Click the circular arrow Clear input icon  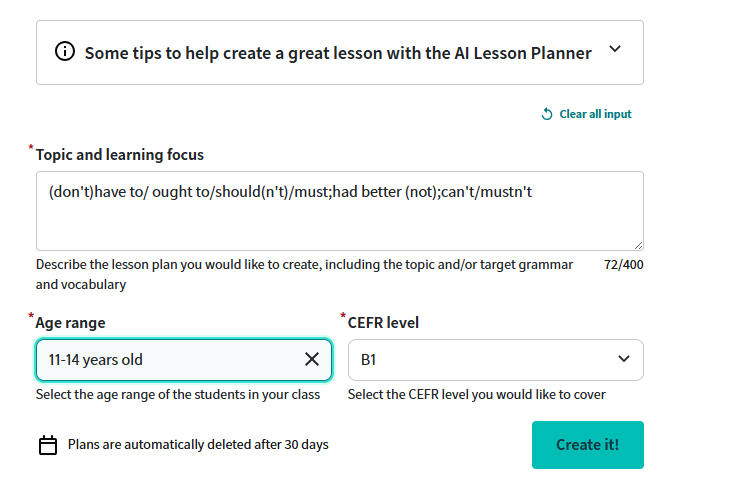tap(547, 114)
